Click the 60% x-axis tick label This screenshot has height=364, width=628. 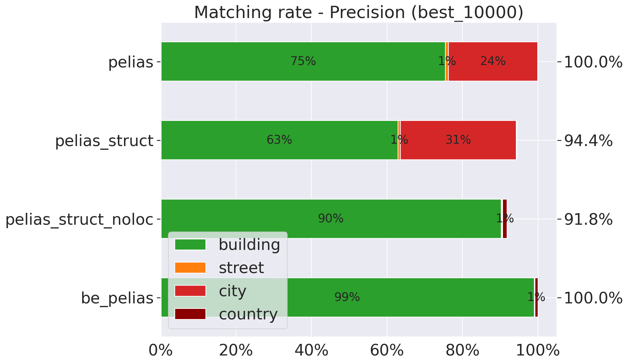387,351
